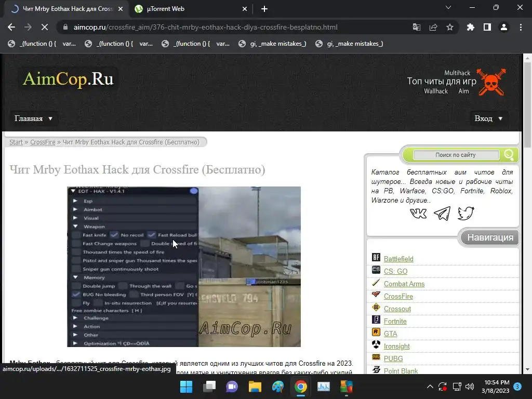The width and height of the screenshot is (532, 399).
Task: Open the extensions puzzle icon
Action: point(470,27)
